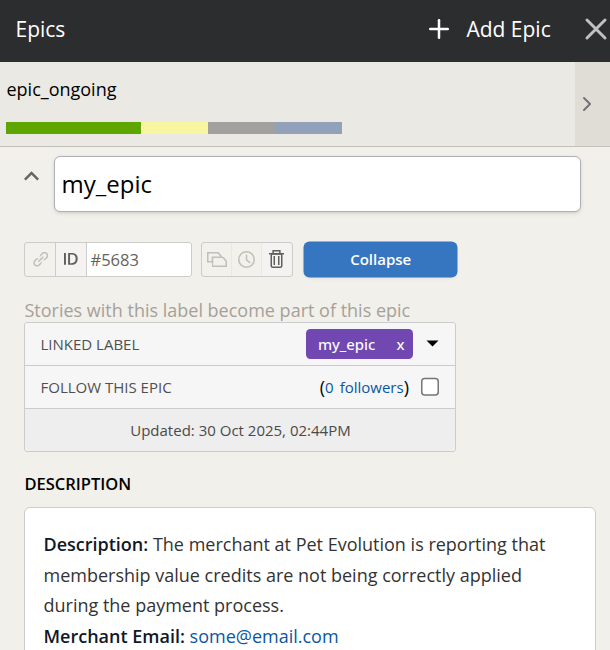This screenshot has height=650, width=610.
Task: Click the yellow segment of progress bar
Action: (x=174, y=128)
